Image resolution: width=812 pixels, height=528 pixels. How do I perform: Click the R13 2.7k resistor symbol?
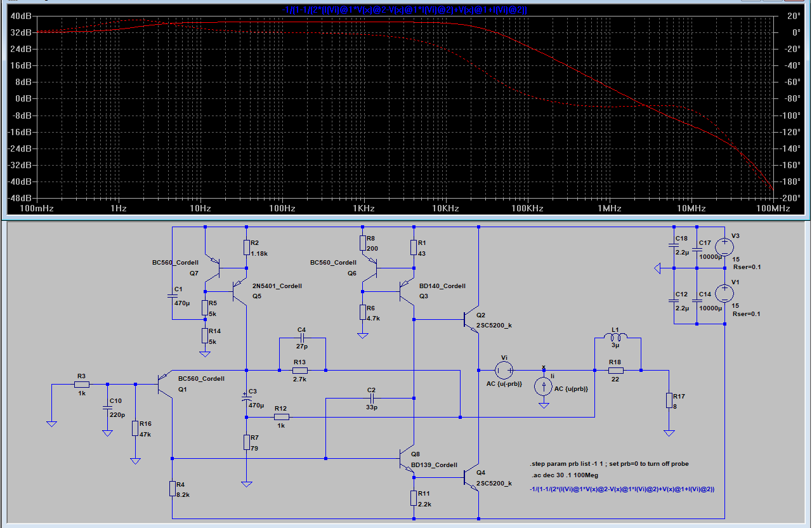pos(300,370)
